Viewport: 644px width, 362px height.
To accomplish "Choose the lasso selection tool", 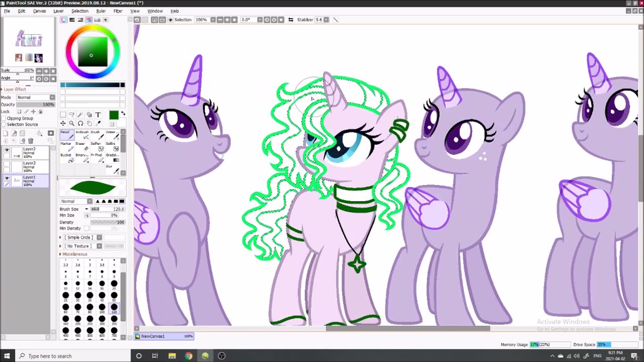I will (71, 115).
